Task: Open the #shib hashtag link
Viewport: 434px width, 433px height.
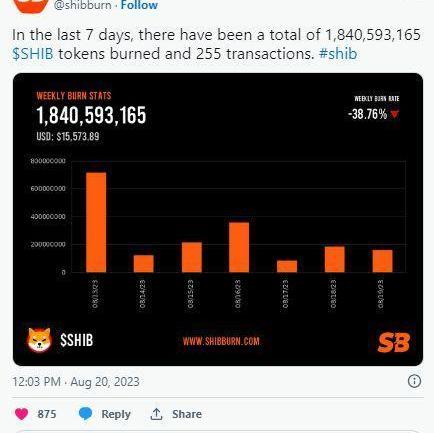Action: 338,54
